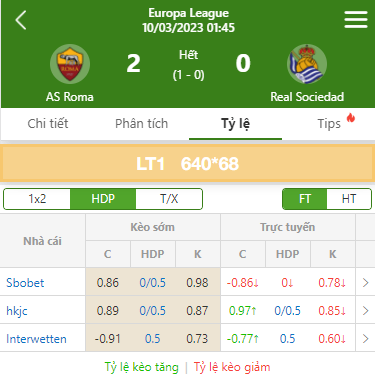Click the LT1 640*68 banner

187,164
